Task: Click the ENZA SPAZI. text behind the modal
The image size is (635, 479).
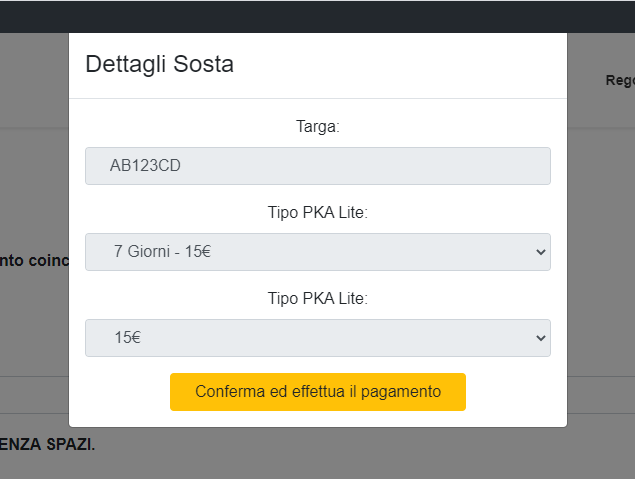Action: (47, 444)
